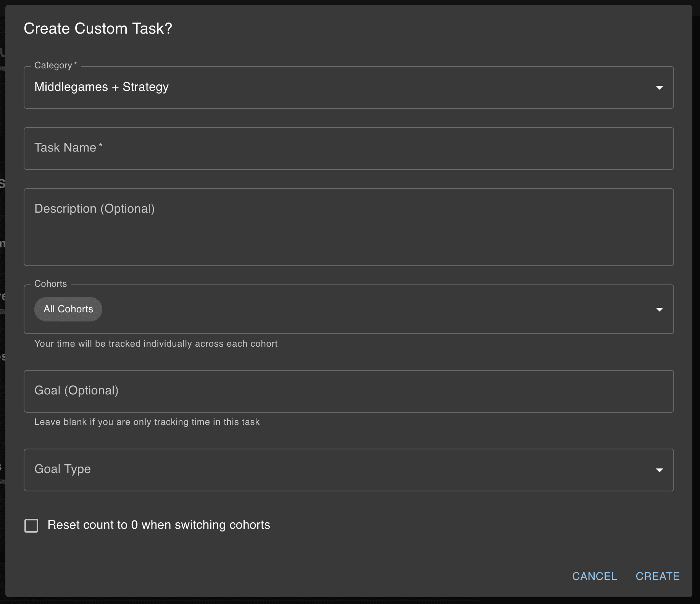700x604 pixels.
Task: Click the 'Reset count to 0 when switching cohorts' label
Action: (x=159, y=525)
